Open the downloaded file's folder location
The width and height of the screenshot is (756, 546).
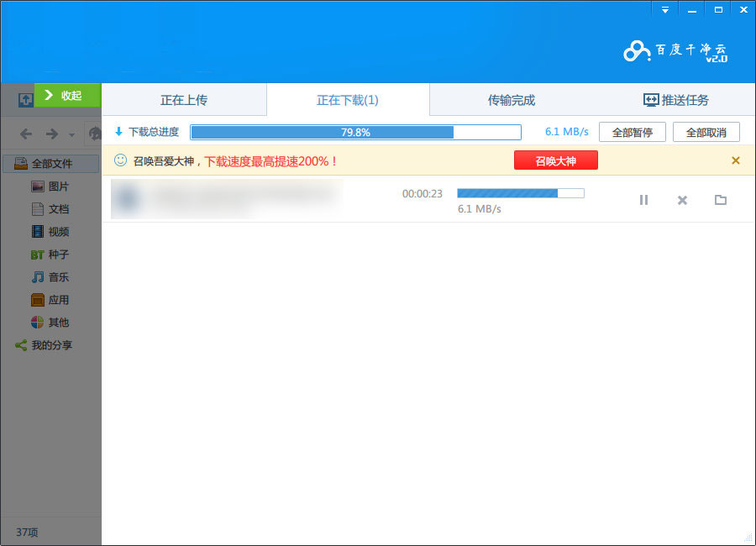721,200
